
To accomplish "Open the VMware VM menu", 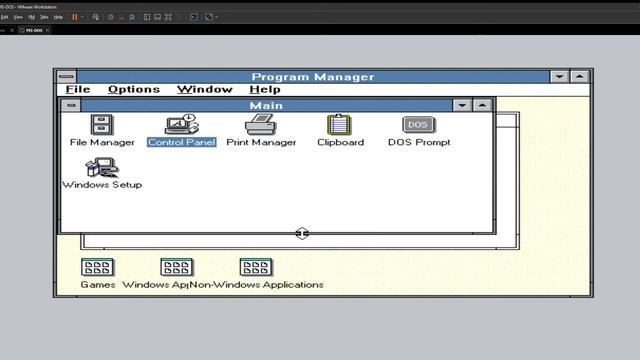I will pos(31,17).
